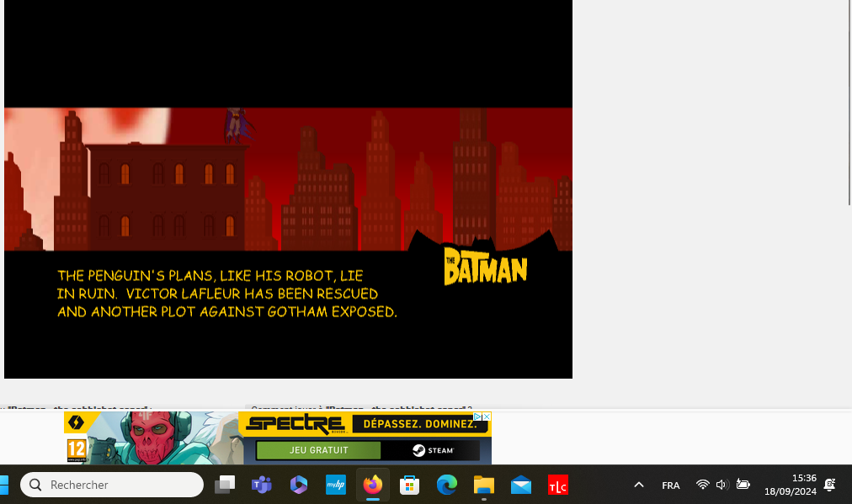
Task: Open the clock and date panel
Action: (790, 485)
